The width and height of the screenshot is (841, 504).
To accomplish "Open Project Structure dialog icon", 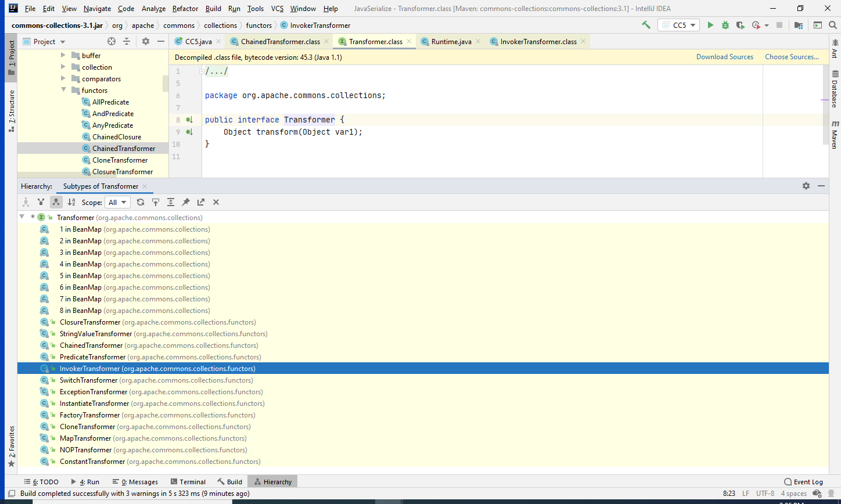I will click(x=799, y=26).
